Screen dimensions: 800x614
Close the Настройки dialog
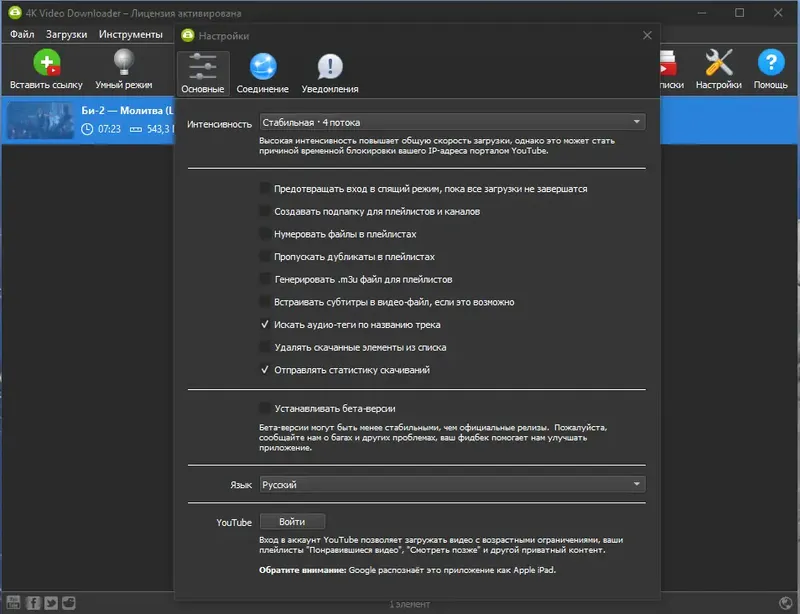coord(647,35)
